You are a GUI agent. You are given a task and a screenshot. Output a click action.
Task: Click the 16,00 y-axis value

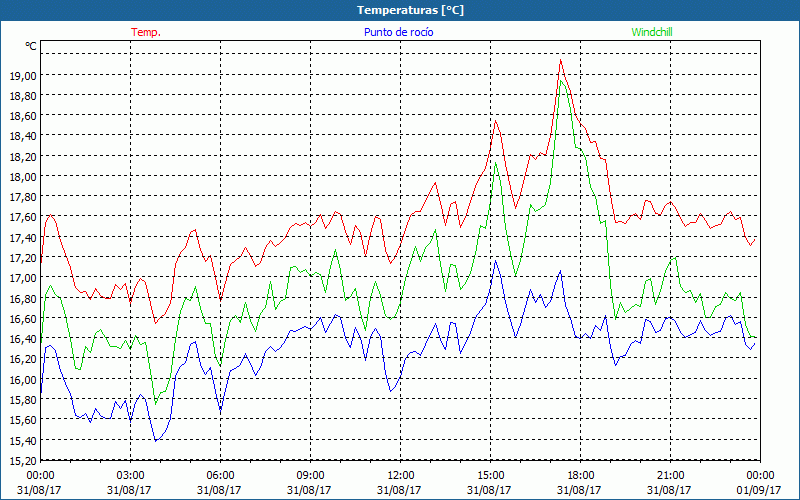tap(23, 379)
